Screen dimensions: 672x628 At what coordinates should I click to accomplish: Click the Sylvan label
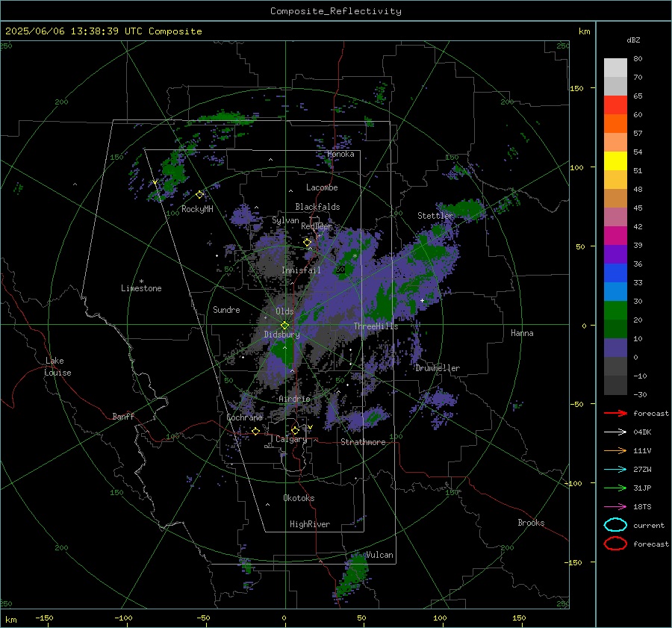click(x=285, y=220)
